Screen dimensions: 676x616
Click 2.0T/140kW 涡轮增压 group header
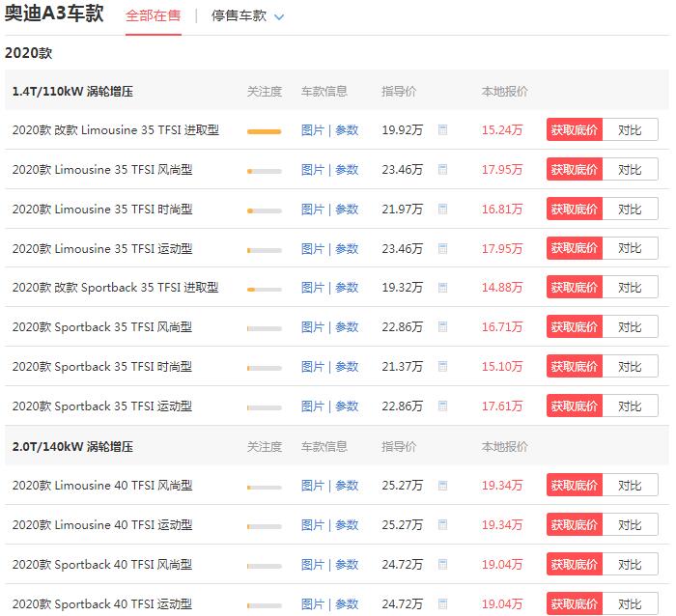72,447
